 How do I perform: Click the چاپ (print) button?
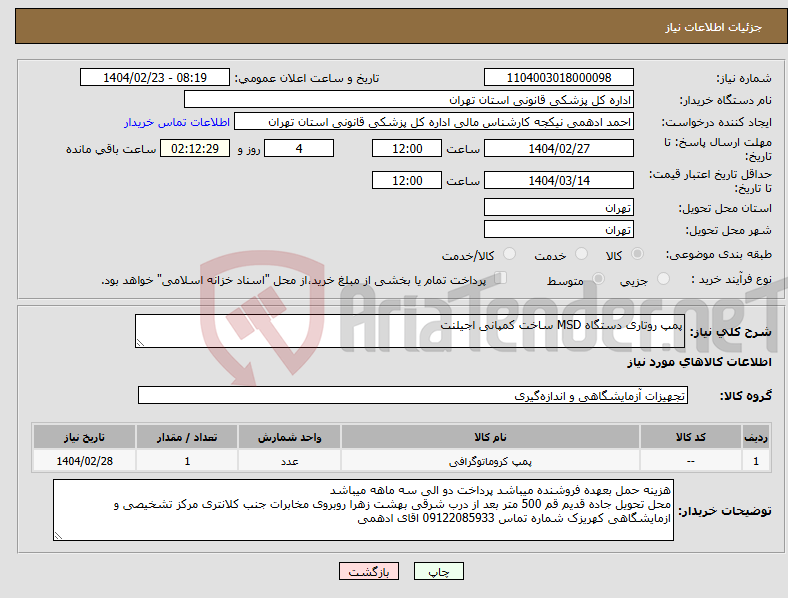click(438, 571)
